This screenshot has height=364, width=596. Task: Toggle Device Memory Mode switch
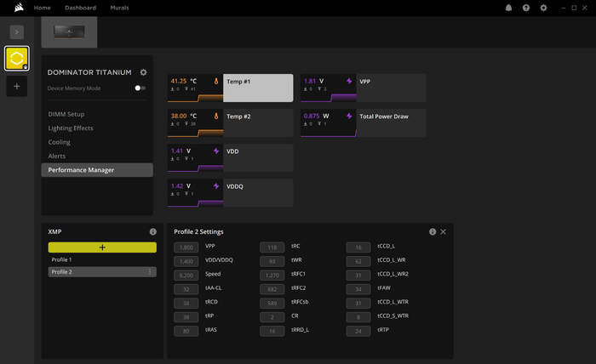click(x=140, y=88)
